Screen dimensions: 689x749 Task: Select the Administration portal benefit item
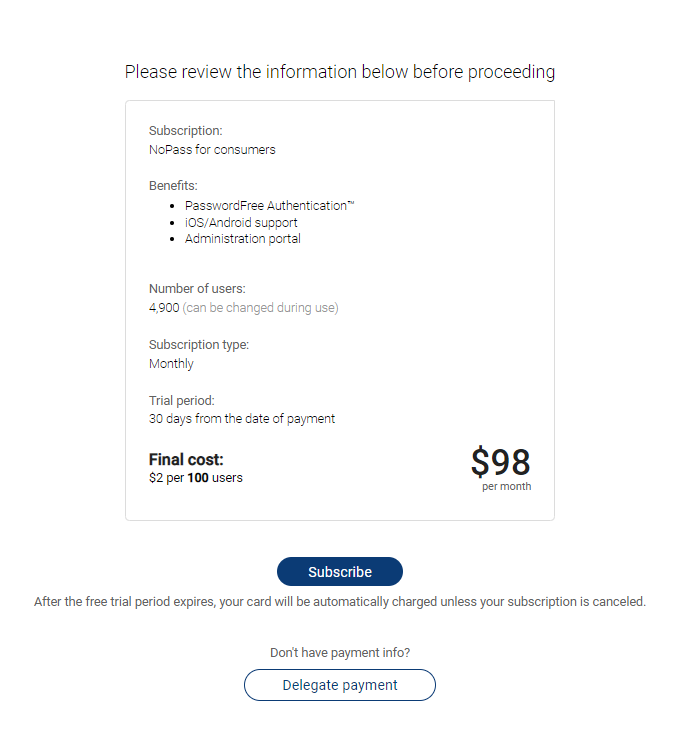tap(243, 239)
